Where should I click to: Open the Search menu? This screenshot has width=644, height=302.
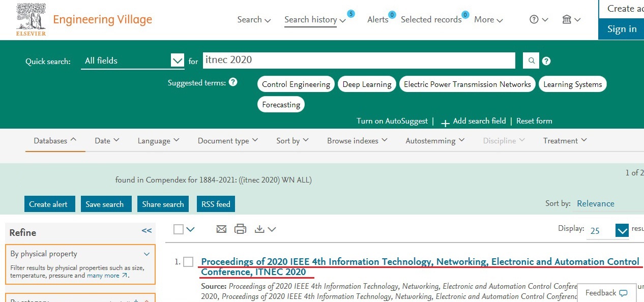click(254, 20)
